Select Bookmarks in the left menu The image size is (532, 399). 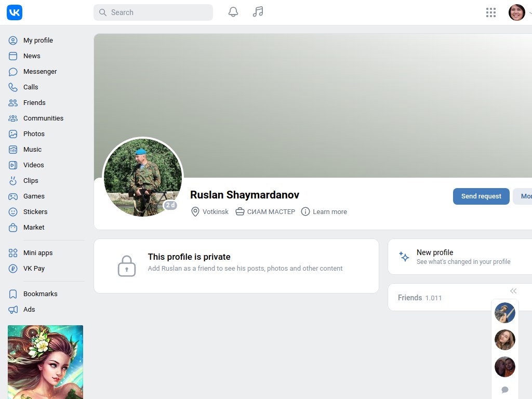coord(40,294)
